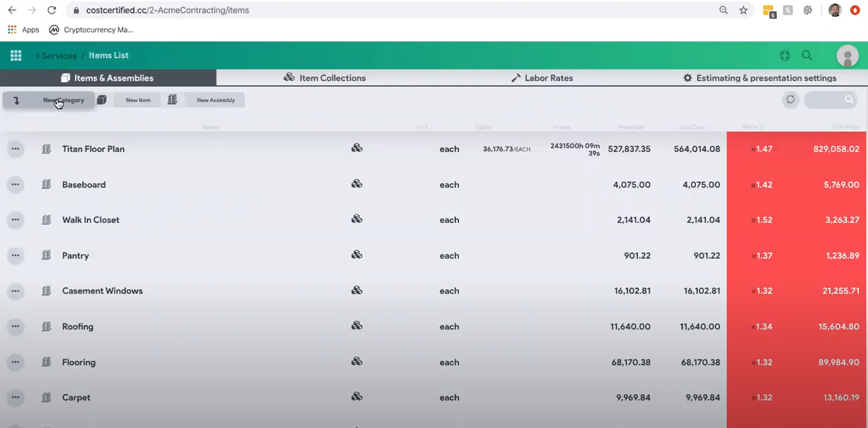Click the collection cubes icon for Pantry
This screenshot has height=428, width=868.
[357, 255]
